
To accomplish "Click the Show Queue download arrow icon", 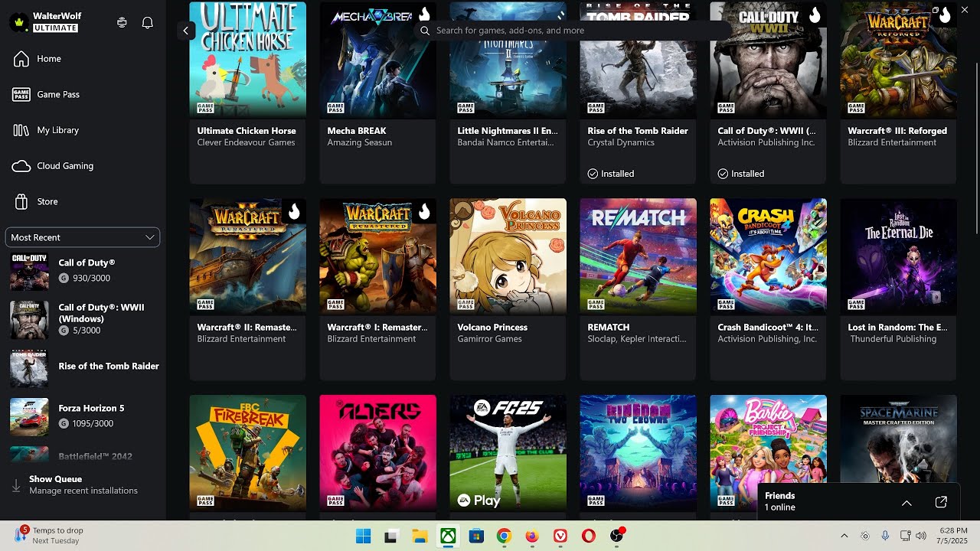I will click(16, 485).
